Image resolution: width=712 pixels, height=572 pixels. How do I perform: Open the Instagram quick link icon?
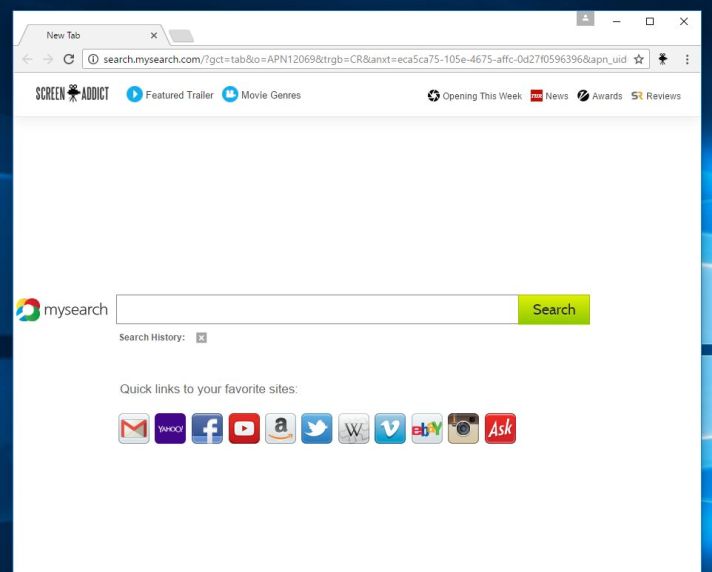[463, 428]
